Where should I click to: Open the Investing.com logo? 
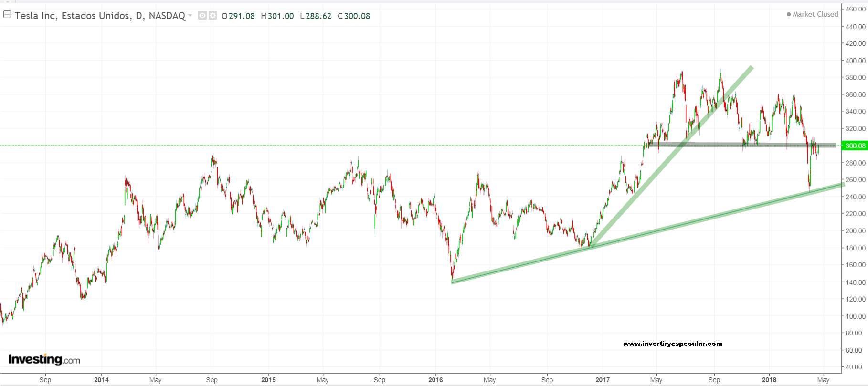point(44,359)
